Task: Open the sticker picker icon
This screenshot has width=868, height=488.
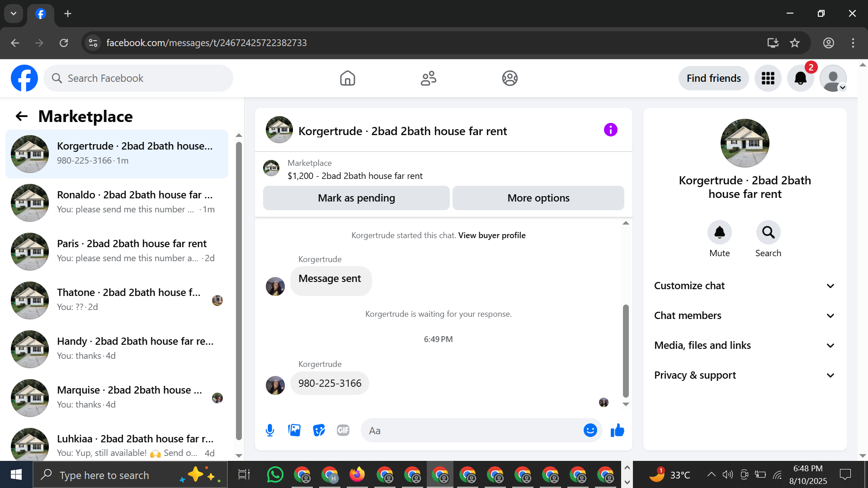Action: click(x=319, y=430)
